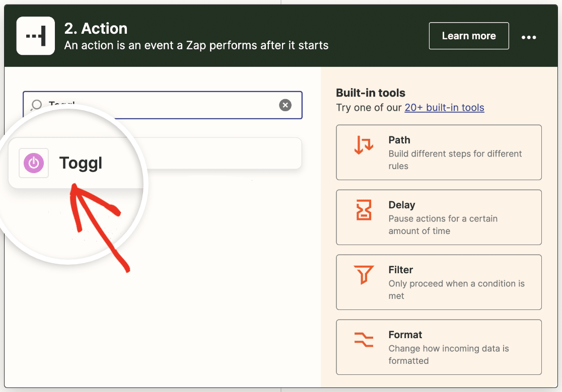Clear the search field with the X icon
This screenshot has width=562, height=392.
(x=286, y=105)
